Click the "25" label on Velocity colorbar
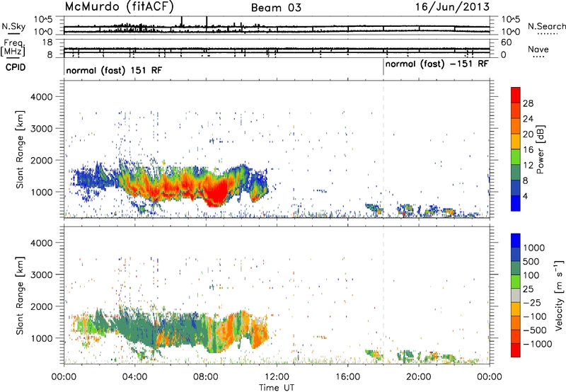The width and height of the screenshot is (566, 392). (528, 289)
